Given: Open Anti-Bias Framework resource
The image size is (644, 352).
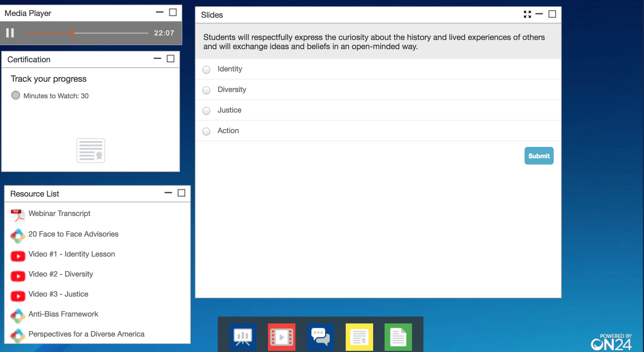Looking at the screenshot, I should [x=63, y=314].
